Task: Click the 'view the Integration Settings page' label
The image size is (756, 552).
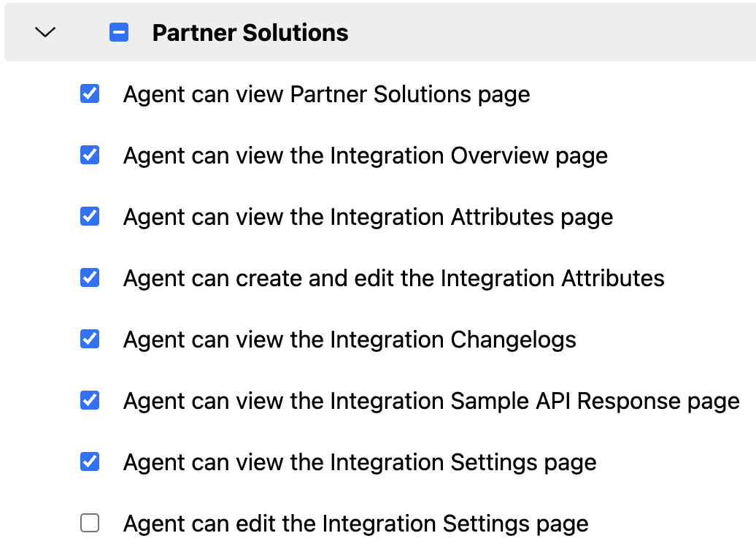Action: (x=360, y=463)
